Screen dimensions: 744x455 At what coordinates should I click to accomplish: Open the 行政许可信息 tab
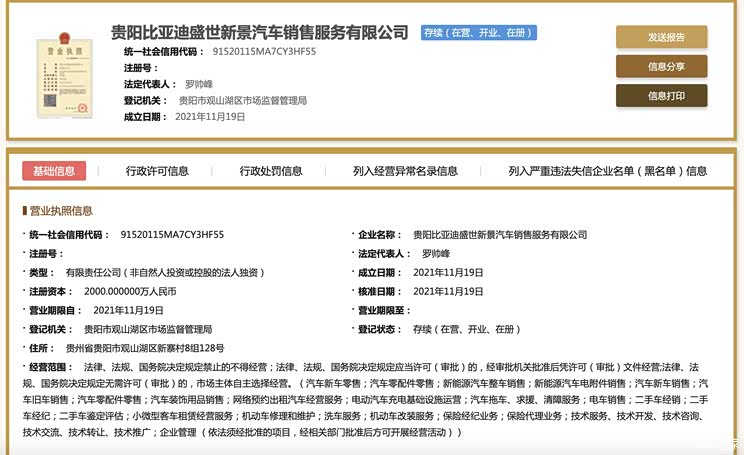point(157,171)
